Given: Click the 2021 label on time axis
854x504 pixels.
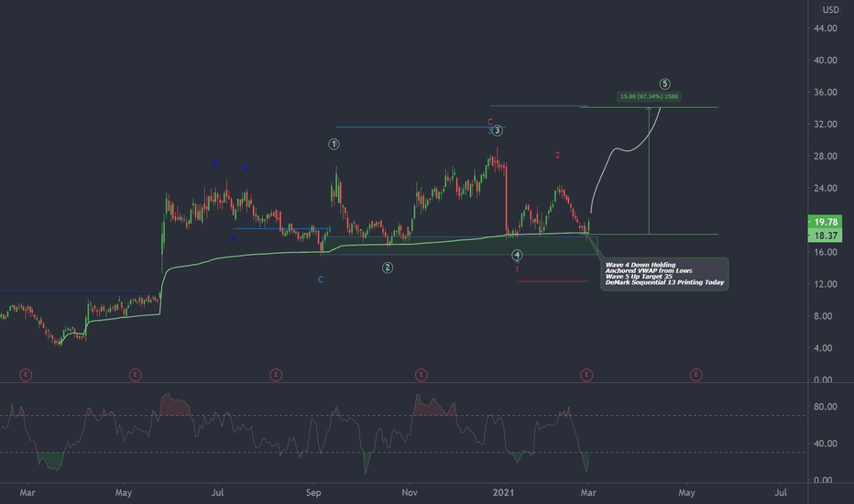Looking at the screenshot, I should 503,493.
